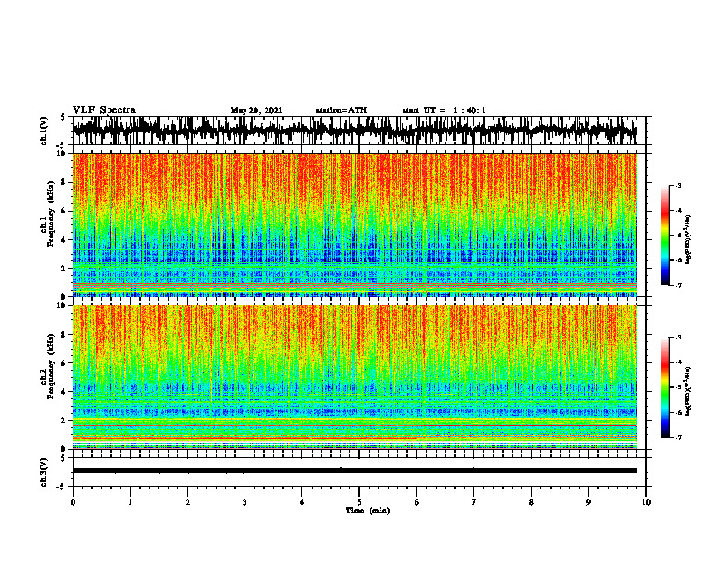Click the "-7" label on ch.2 colorbar

click(678, 437)
